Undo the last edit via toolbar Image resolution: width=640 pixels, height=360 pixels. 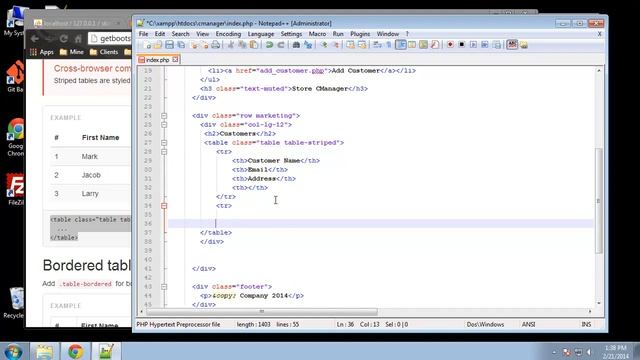pos(269,45)
